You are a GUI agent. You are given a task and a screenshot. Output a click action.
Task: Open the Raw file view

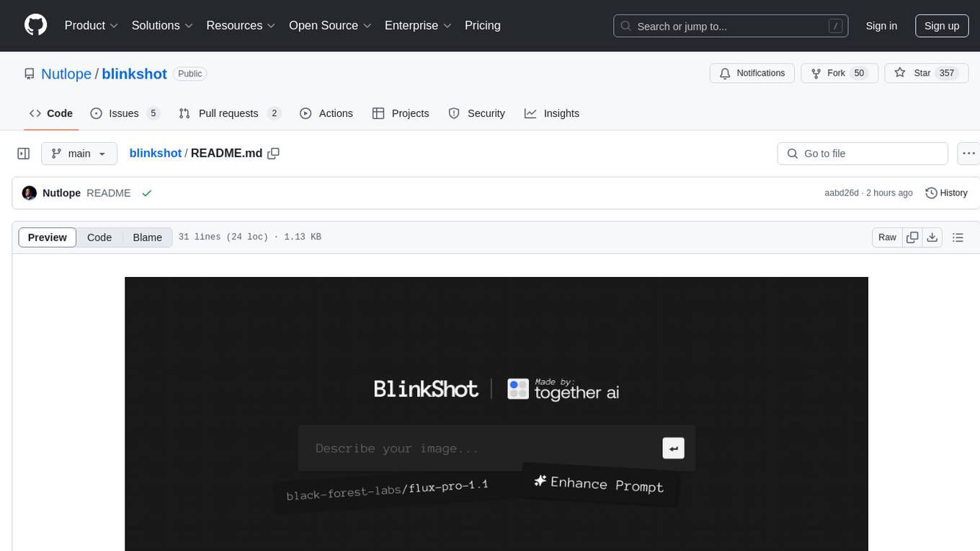coord(887,237)
